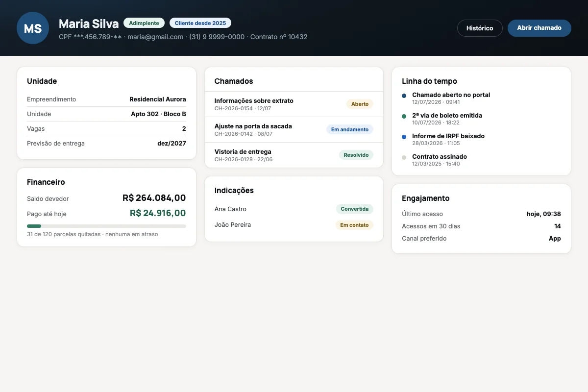Click the Cliente desde 2025 badge
Image resolution: width=588 pixels, height=392 pixels.
200,23
